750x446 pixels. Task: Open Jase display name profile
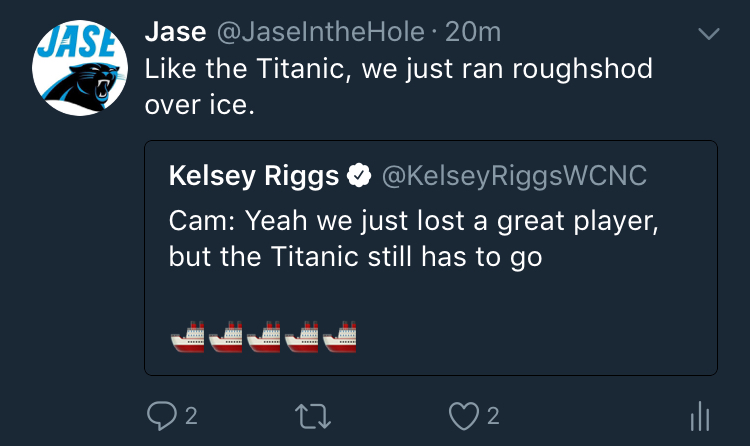click(176, 32)
